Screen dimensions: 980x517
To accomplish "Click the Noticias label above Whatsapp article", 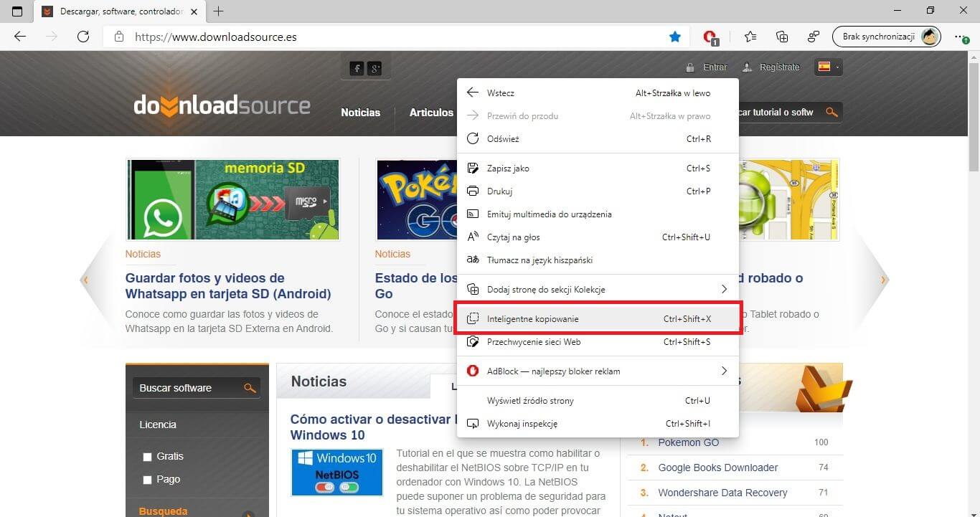I will 143,254.
